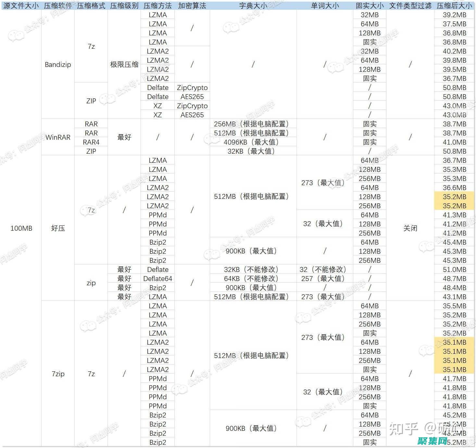The image size is (476, 448).
Task: Click the 压缩后大小 column header
Action: [454, 6]
